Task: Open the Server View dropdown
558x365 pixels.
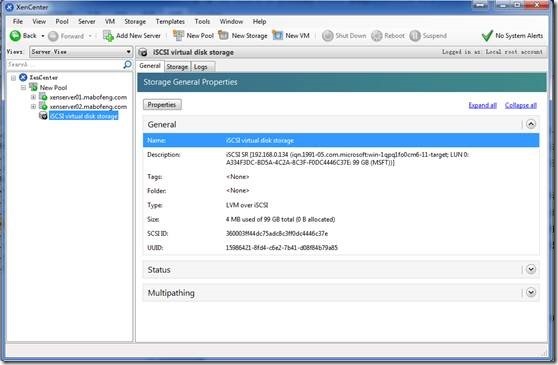Action: click(81, 52)
